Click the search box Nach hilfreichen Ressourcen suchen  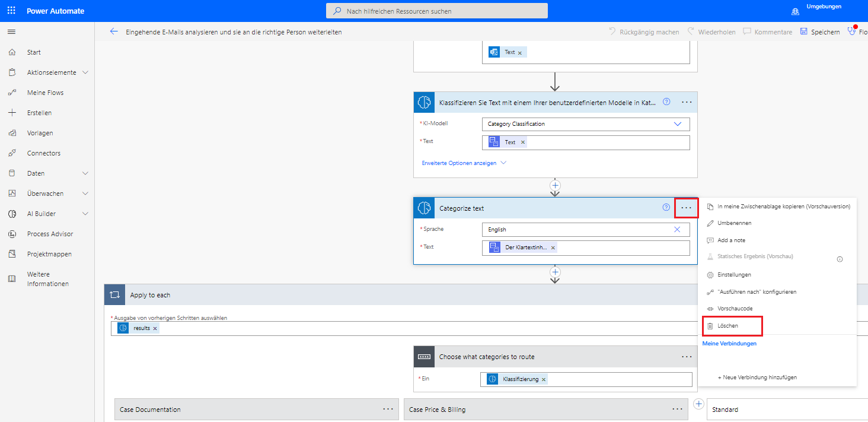[437, 11]
